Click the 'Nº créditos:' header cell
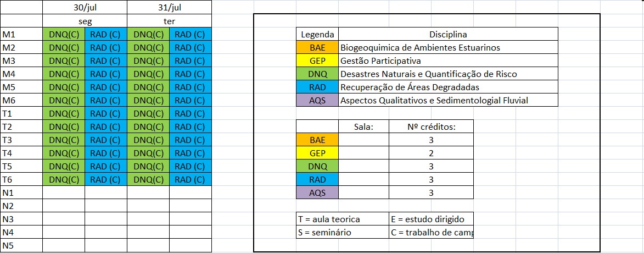644x253 pixels. (x=431, y=127)
